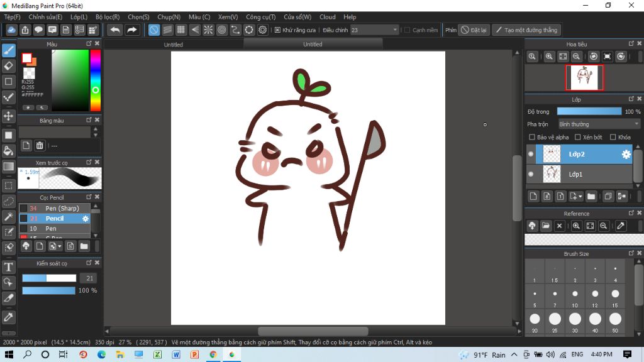Image resolution: width=644 pixels, height=362 pixels.
Task: Open settings gear for the Pencil brush
Action: tap(86, 219)
